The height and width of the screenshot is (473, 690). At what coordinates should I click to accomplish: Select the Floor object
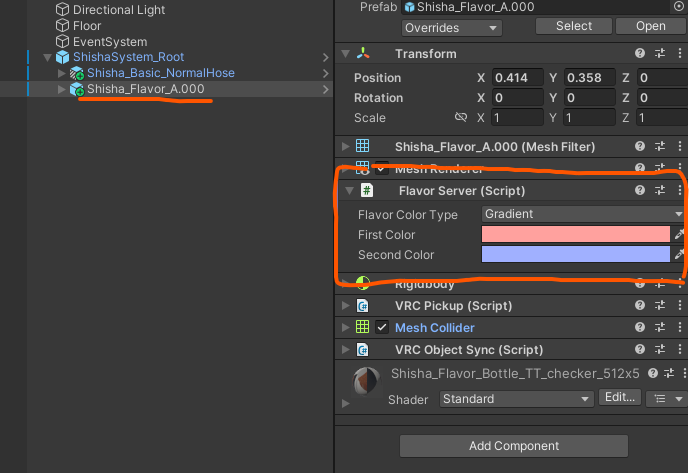click(x=87, y=26)
